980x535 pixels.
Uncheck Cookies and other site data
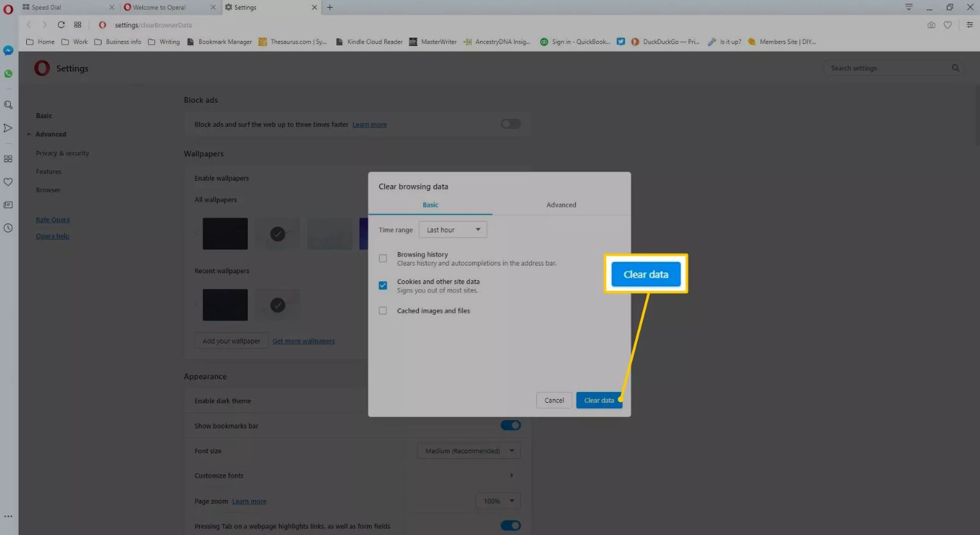coord(383,285)
